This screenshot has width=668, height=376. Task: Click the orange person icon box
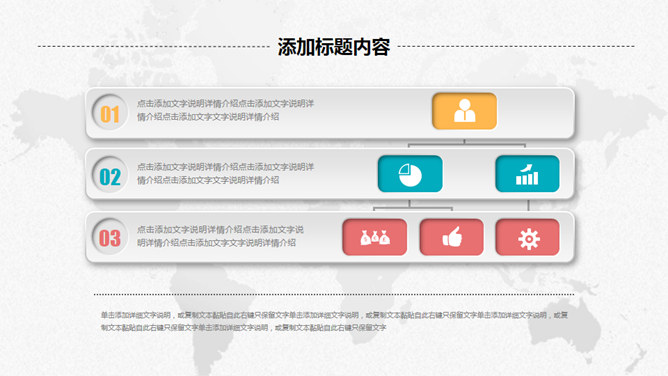464,111
